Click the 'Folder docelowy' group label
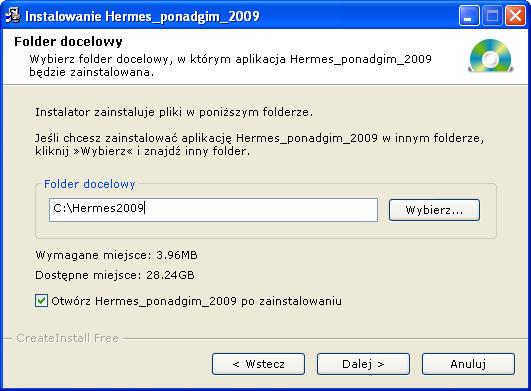Image resolution: width=531 pixels, height=391 pixels. pos(90,184)
